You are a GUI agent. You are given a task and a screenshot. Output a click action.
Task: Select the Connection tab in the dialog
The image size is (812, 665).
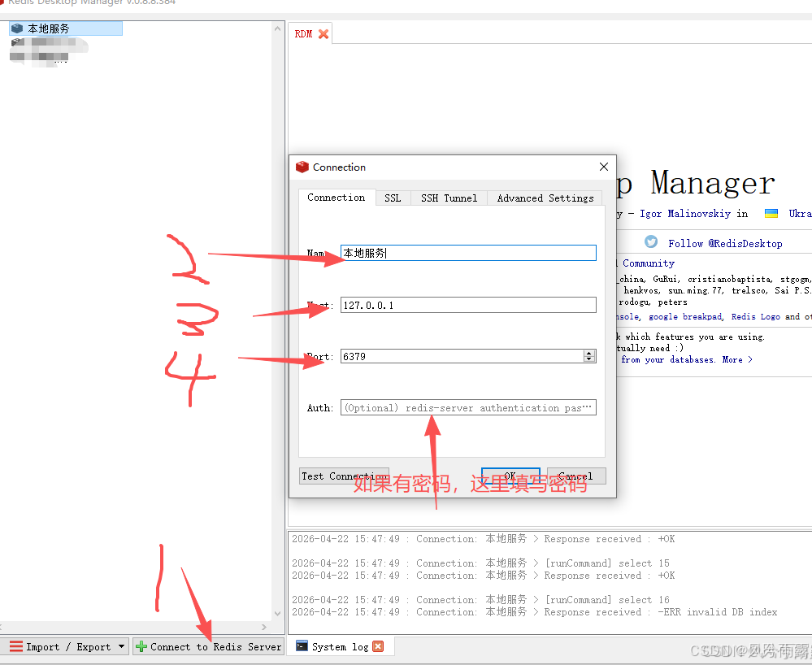336,198
